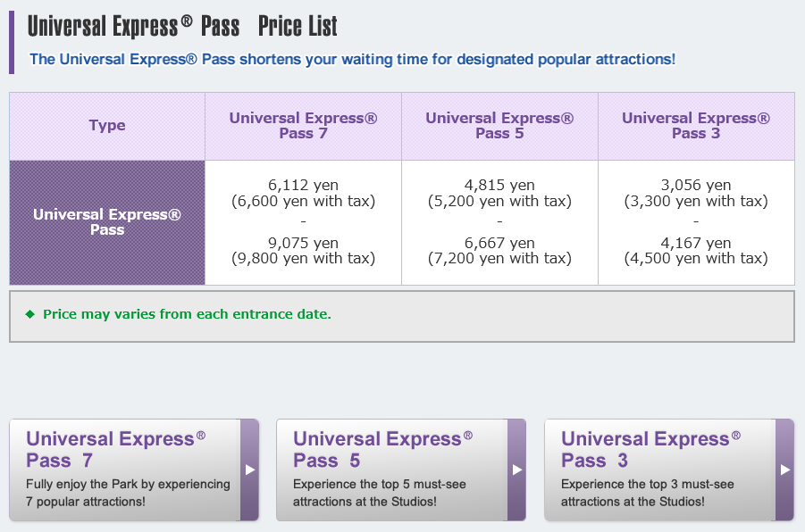Click the Universal Express Pass Price List heading
805x532 pixels.
click(182, 26)
